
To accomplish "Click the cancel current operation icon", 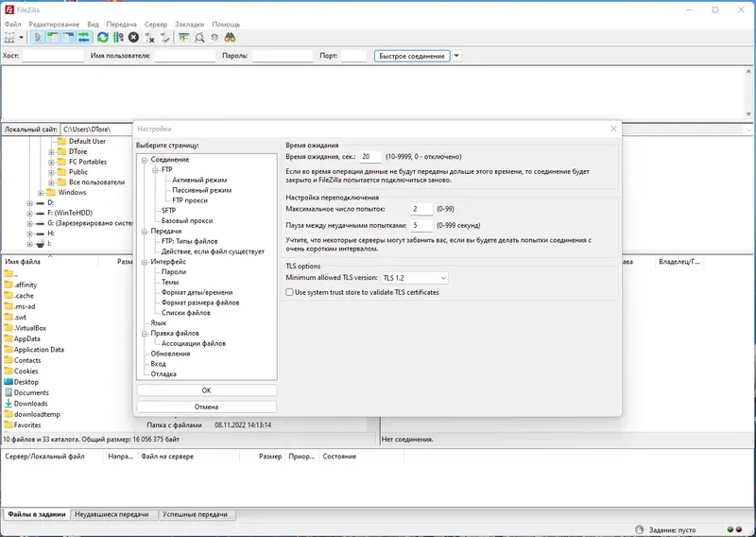I will pos(133,37).
